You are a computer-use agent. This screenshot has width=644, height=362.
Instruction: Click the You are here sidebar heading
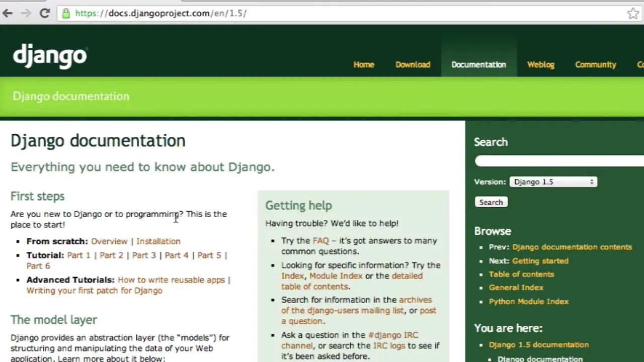point(508,328)
